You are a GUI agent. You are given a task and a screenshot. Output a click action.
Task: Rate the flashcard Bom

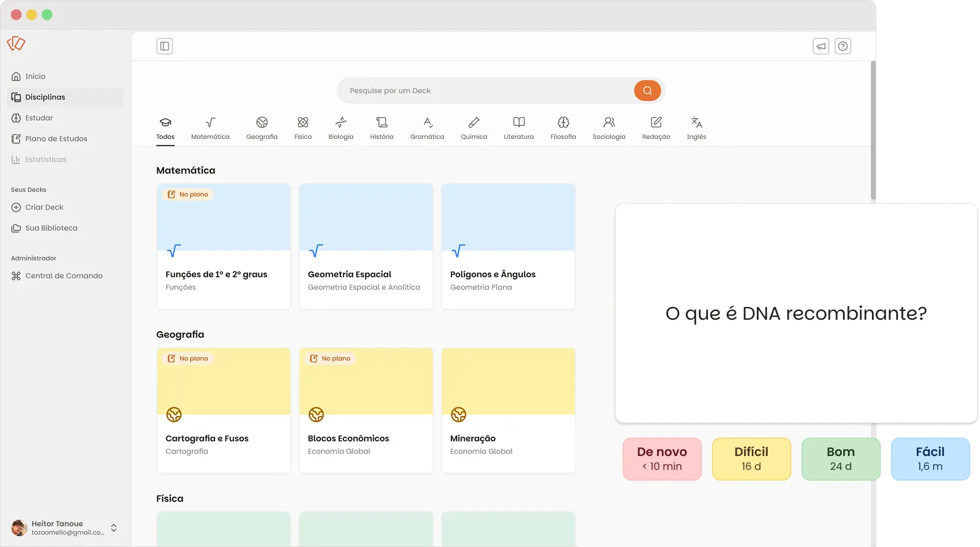[x=841, y=459]
